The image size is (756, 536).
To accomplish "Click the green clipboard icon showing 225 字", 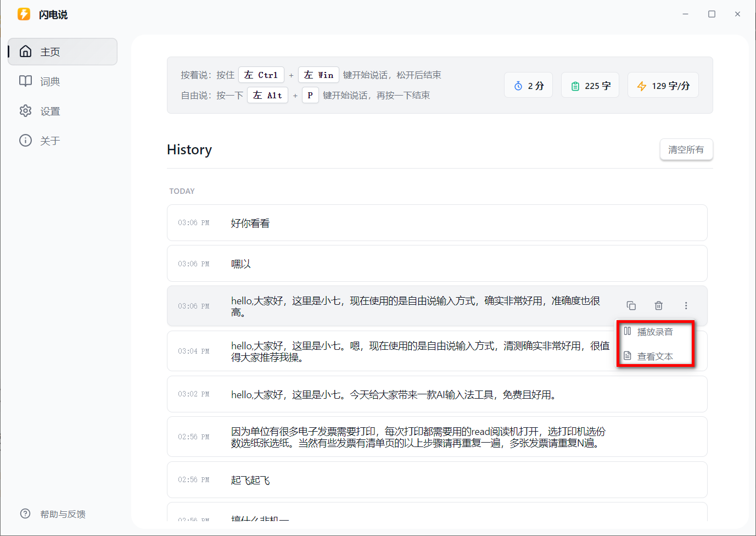I will (x=575, y=85).
